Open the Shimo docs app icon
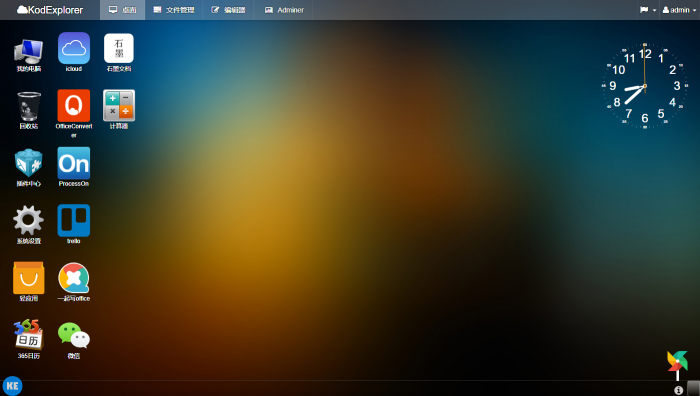The image size is (700, 396). (x=119, y=48)
